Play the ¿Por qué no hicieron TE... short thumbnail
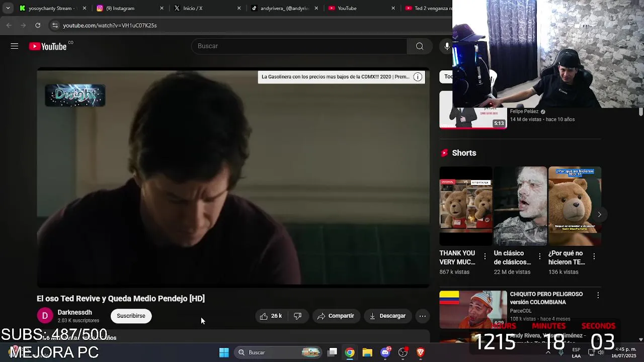644x362 pixels. pos(575,206)
